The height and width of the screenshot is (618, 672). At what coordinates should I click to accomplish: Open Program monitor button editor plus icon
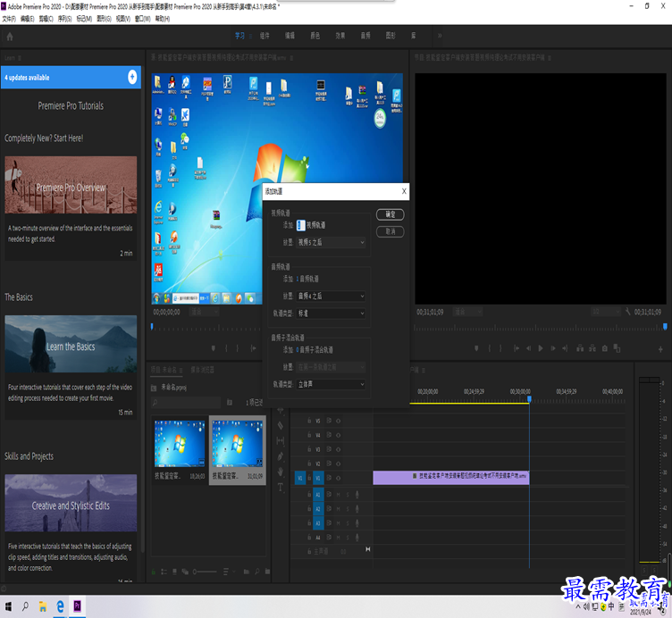(x=660, y=349)
